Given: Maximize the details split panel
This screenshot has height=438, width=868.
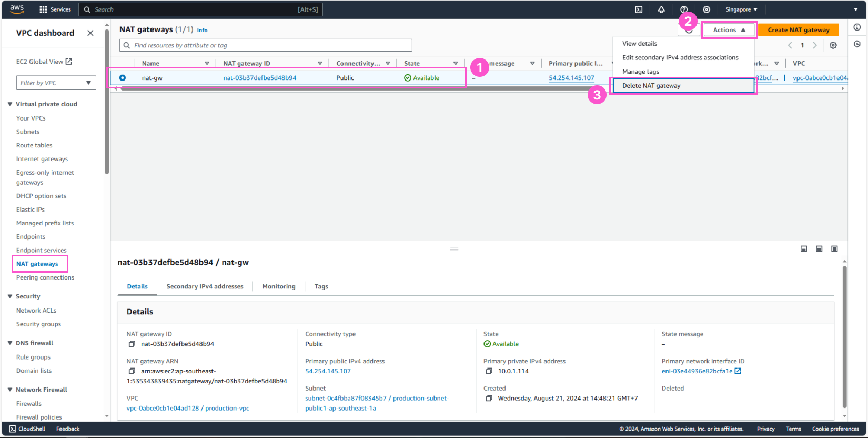Looking at the screenshot, I should (834, 248).
